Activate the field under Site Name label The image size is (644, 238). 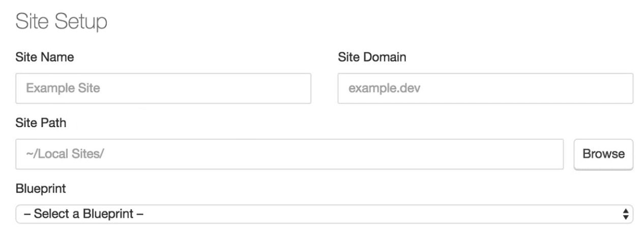point(163,88)
